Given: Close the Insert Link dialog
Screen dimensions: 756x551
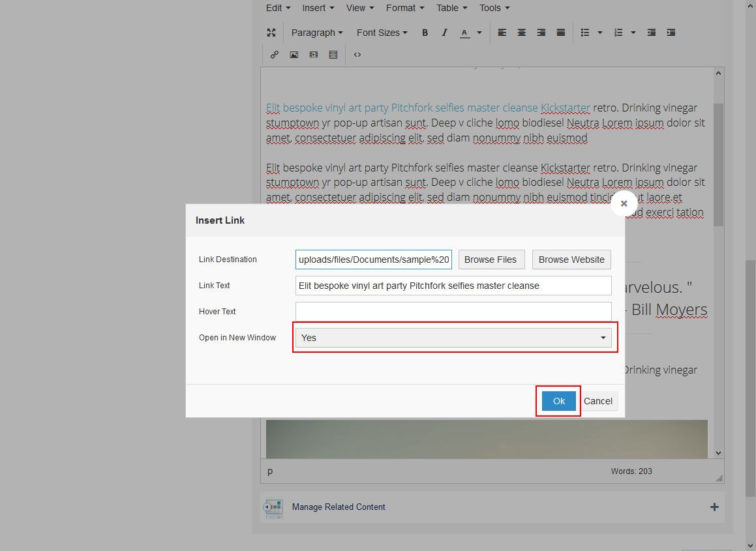Looking at the screenshot, I should coord(624,203).
